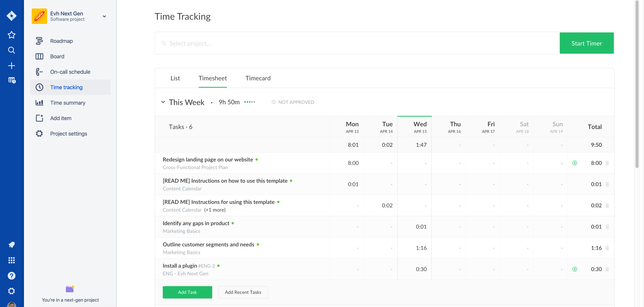Switch to the Timecard tab
This screenshot has height=307, width=644.
coord(258,78)
